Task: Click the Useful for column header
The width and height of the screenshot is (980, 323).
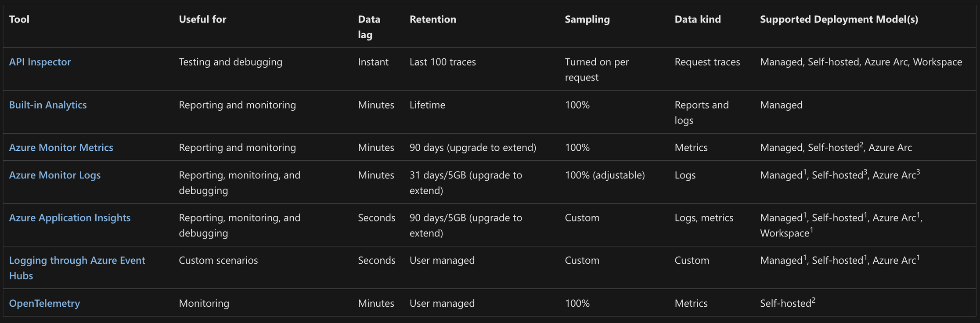Action: tap(202, 19)
